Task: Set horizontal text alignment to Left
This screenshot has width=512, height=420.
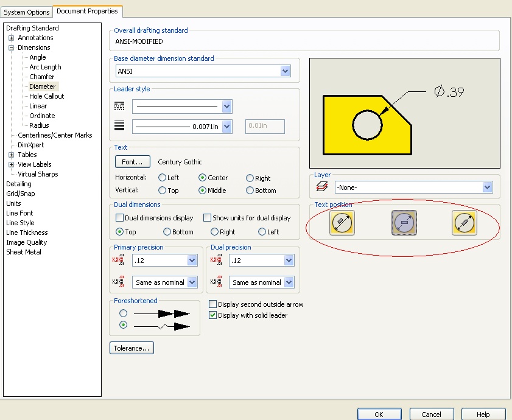Action: [162, 178]
